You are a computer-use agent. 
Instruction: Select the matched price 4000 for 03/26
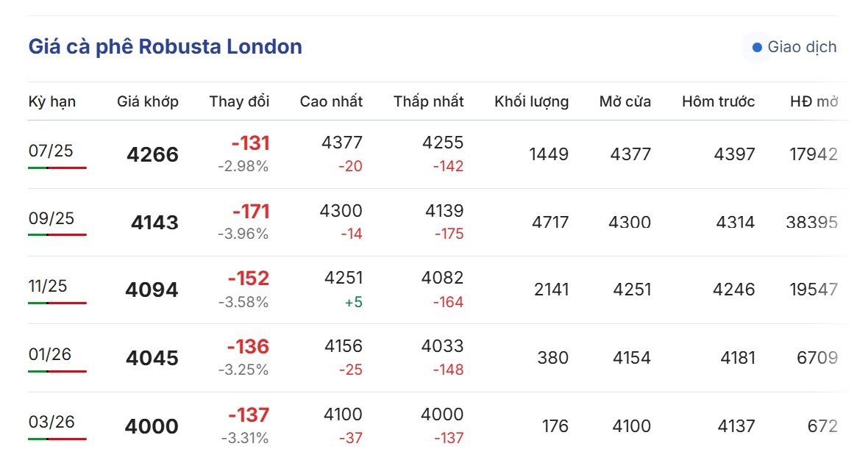pyautogui.click(x=152, y=426)
